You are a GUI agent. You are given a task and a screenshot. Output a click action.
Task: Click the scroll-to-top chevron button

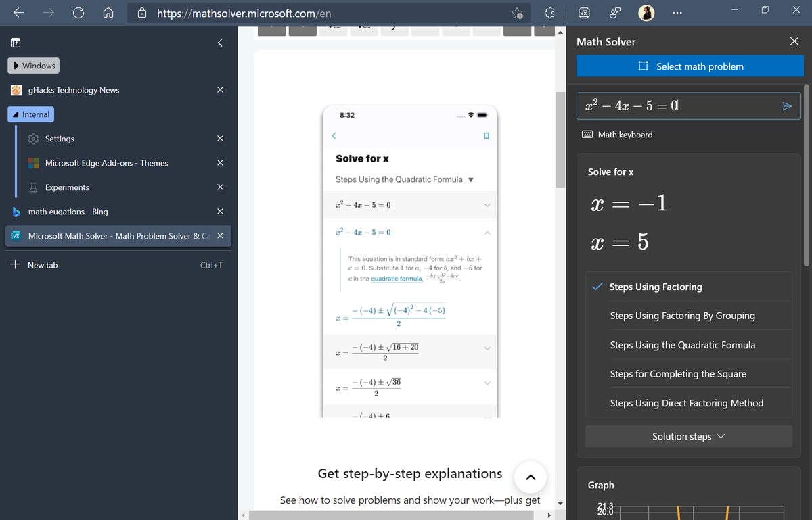(x=531, y=478)
